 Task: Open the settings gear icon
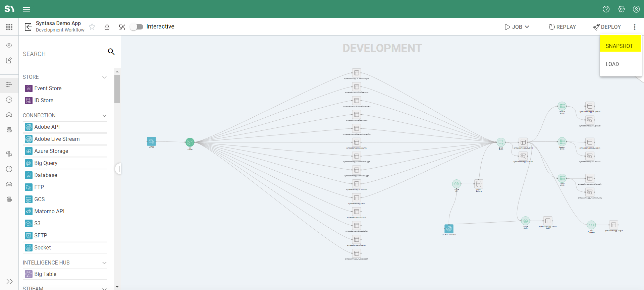click(621, 9)
